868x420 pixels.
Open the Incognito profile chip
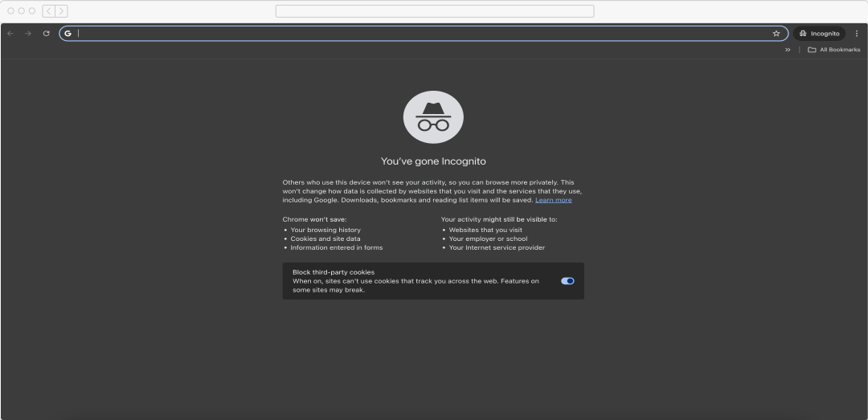point(819,33)
